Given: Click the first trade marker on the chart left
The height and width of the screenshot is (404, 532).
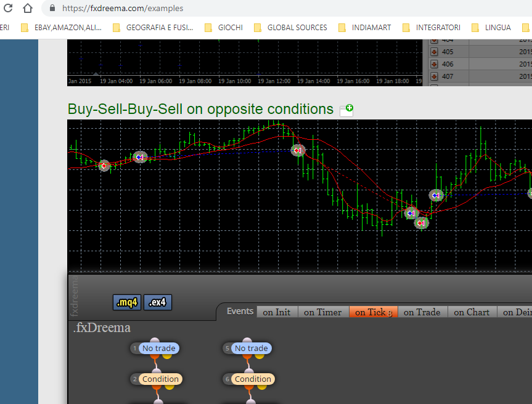Looking at the screenshot, I should [x=104, y=166].
